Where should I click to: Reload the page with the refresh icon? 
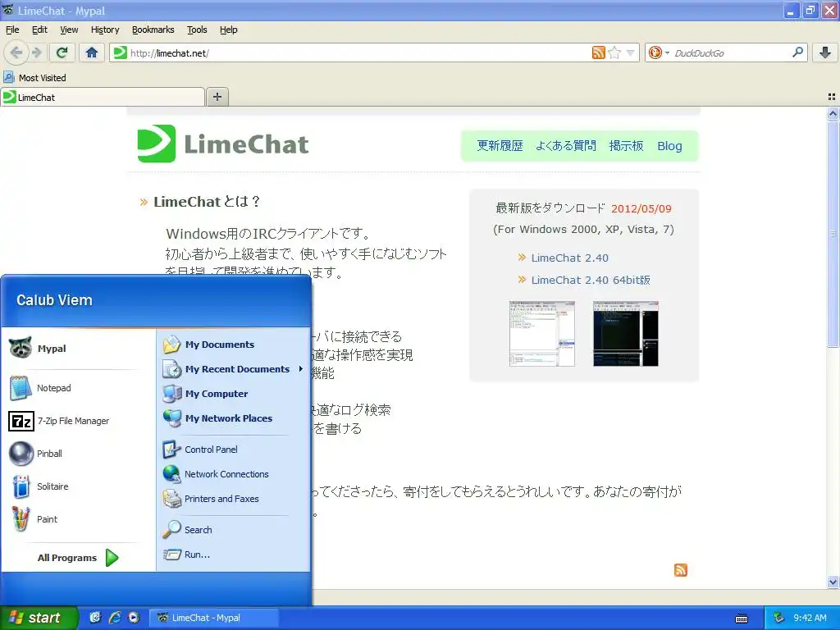[62, 52]
